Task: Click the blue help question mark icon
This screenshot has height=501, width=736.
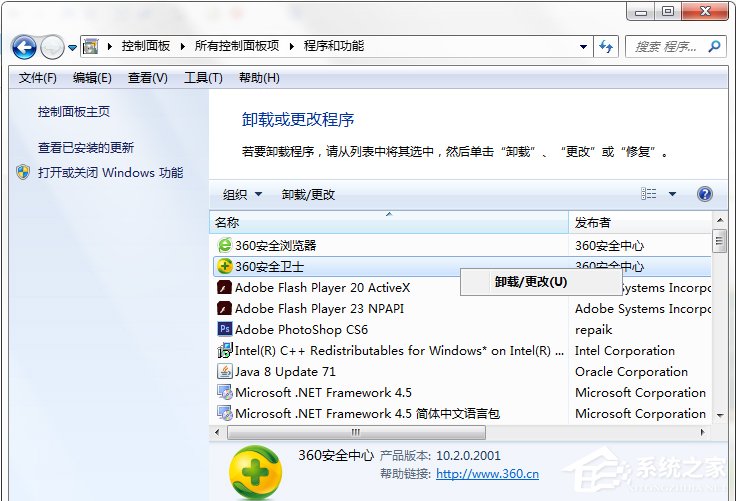Action: pos(705,194)
